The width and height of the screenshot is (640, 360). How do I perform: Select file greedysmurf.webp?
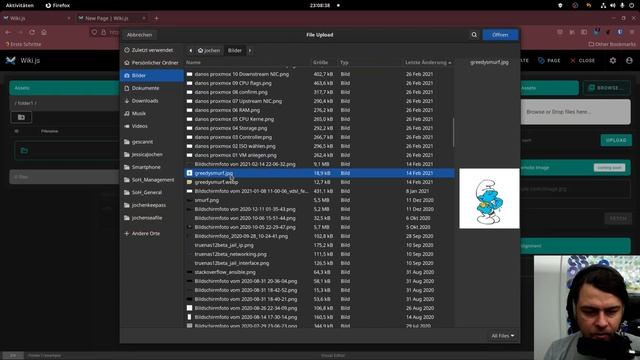click(319, 182)
